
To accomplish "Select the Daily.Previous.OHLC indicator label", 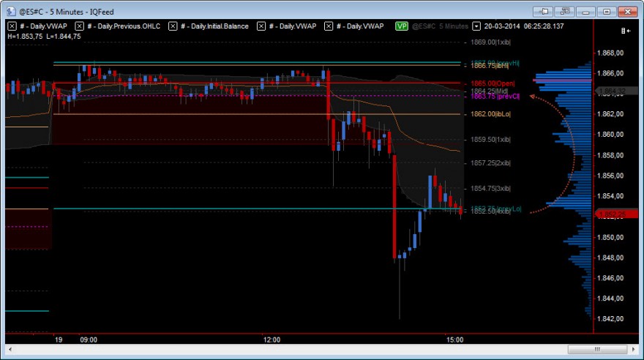I will pyautogui.click(x=124, y=26).
